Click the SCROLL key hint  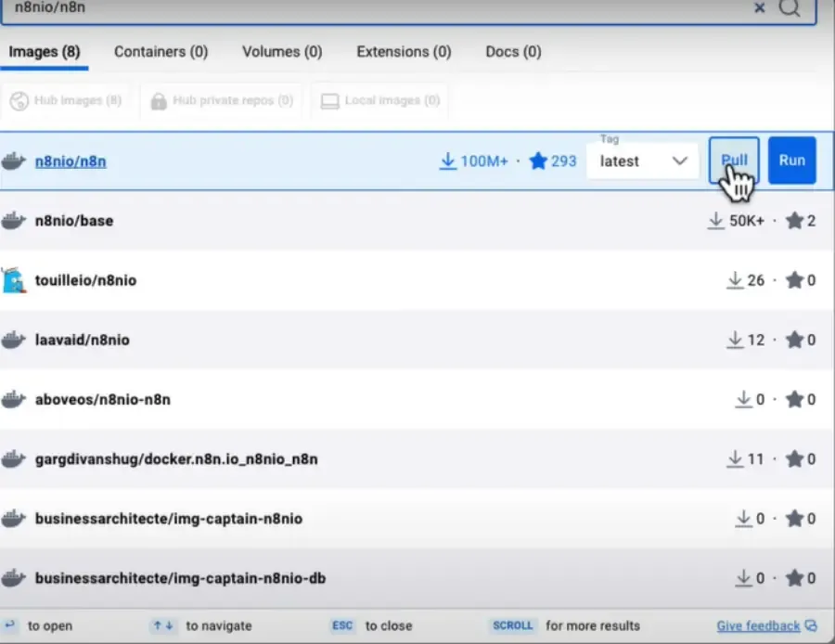click(512, 625)
